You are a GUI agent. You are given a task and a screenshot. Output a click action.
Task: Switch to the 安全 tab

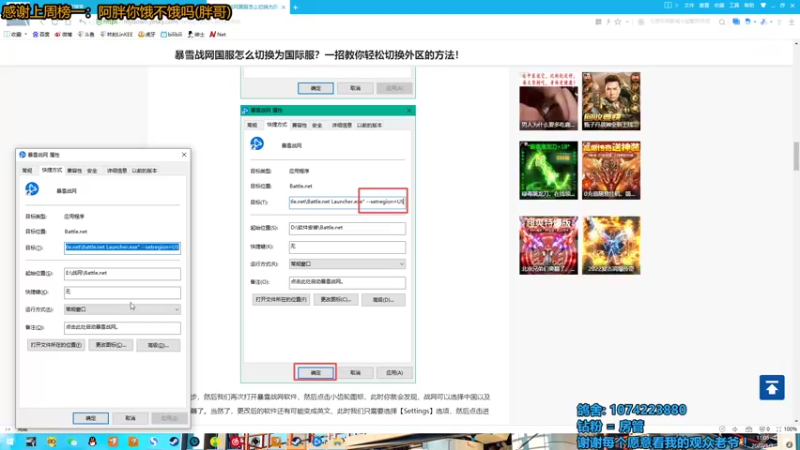pos(92,170)
